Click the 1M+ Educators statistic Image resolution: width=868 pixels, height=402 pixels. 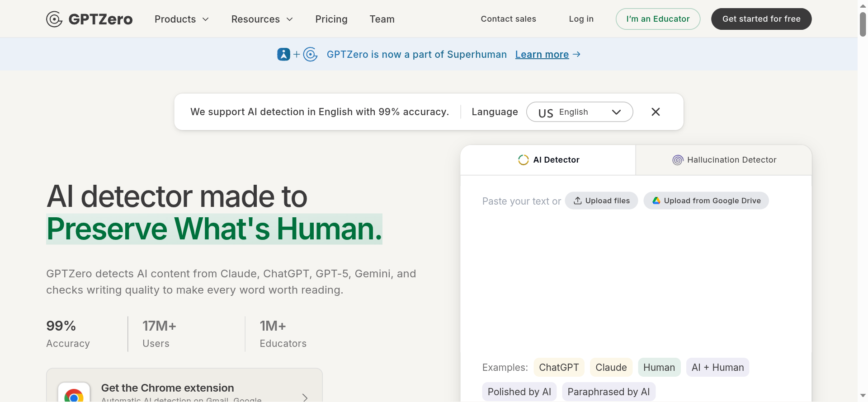point(283,334)
